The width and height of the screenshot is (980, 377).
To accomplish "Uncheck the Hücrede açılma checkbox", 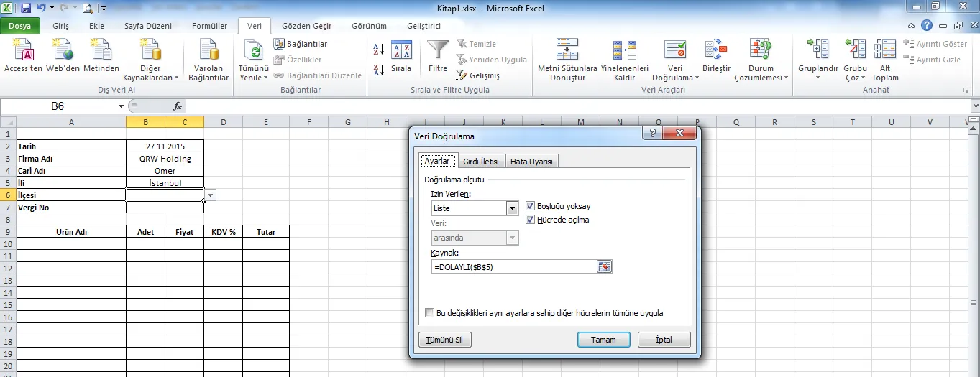I will coord(531,220).
